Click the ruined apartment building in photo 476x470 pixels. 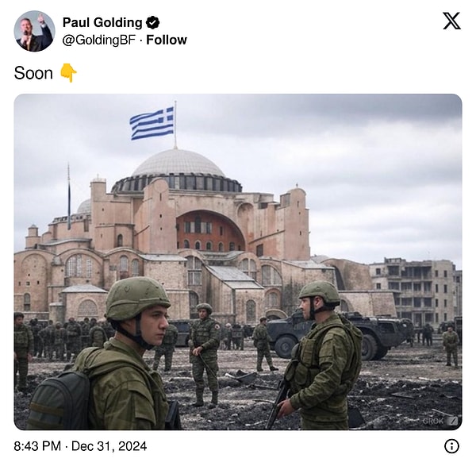point(414,290)
